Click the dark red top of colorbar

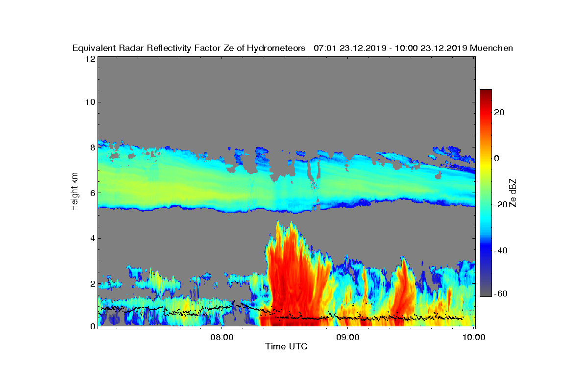coord(486,93)
